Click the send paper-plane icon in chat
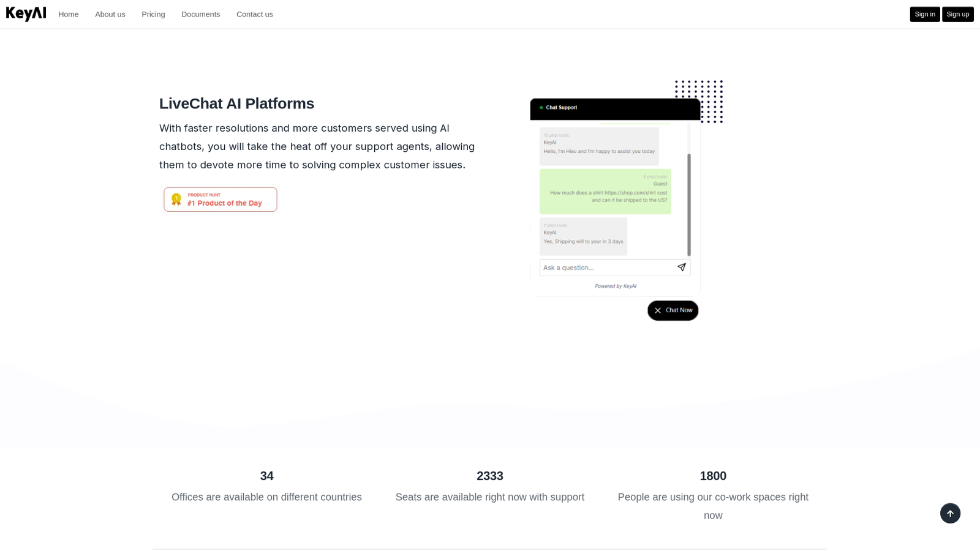 pos(681,267)
